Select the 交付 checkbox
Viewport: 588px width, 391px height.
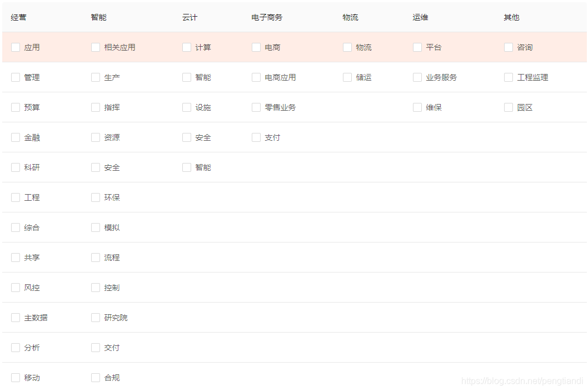click(x=96, y=348)
